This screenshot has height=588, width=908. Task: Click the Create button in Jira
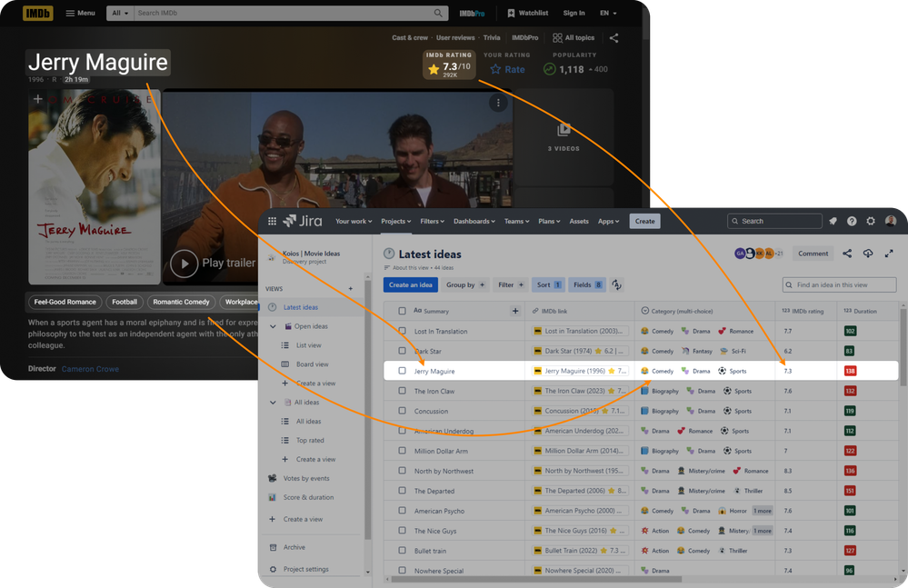[x=644, y=221]
